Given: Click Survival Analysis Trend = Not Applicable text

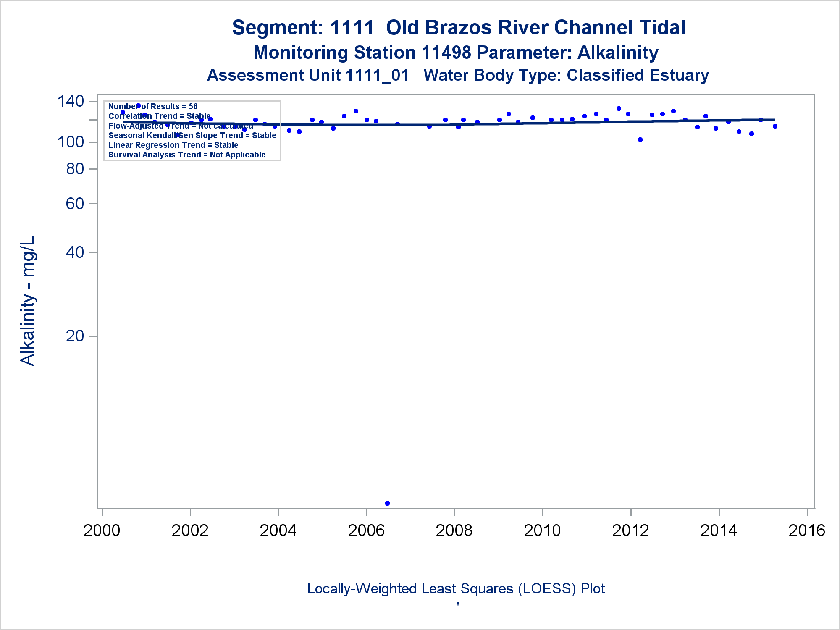Looking at the screenshot, I should [x=187, y=155].
